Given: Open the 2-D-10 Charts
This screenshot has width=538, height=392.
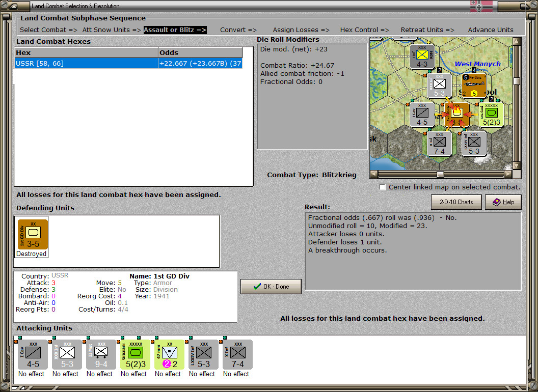Looking at the screenshot, I should pos(456,202).
